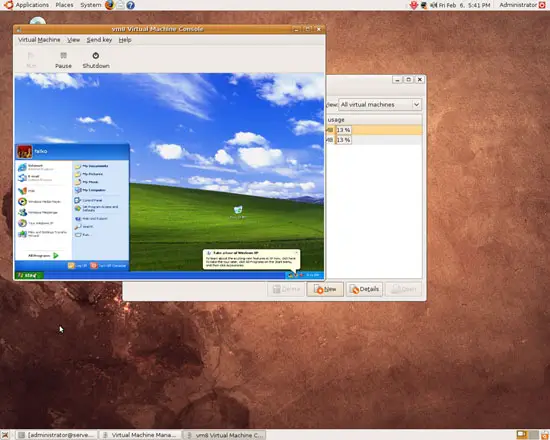Switch to administrator@server terminal taskbar item
The image size is (550, 440).
pyautogui.click(x=57, y=435)
